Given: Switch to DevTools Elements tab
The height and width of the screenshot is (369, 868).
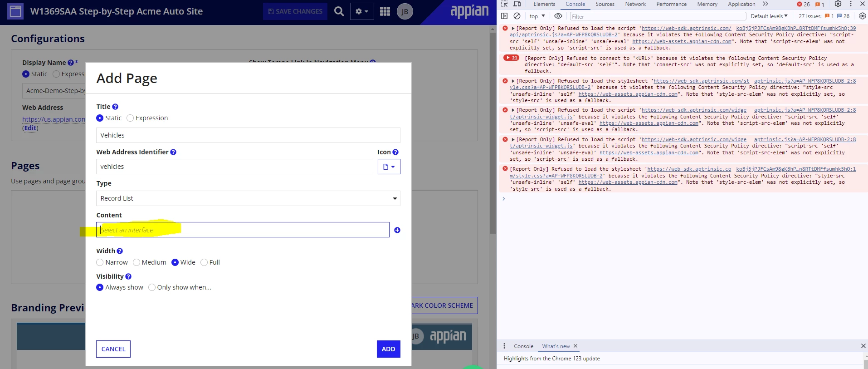Looking at the screenshot, I should [544, 4].
